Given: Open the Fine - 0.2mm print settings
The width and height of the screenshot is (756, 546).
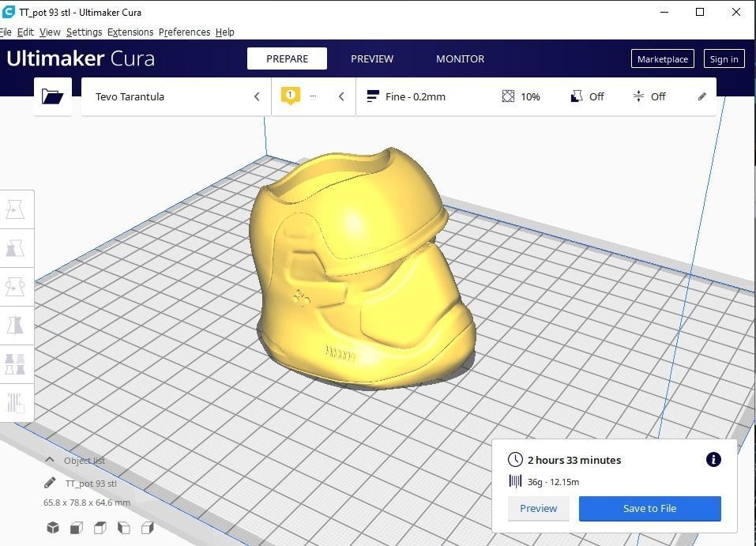Looking at the screenshot, I should [536, 96].
